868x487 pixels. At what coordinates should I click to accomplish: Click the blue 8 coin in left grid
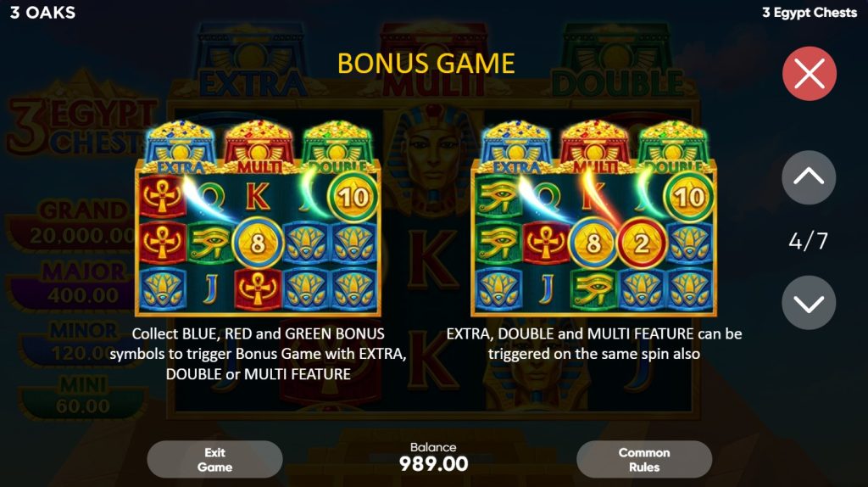click(x=258, y=243)
